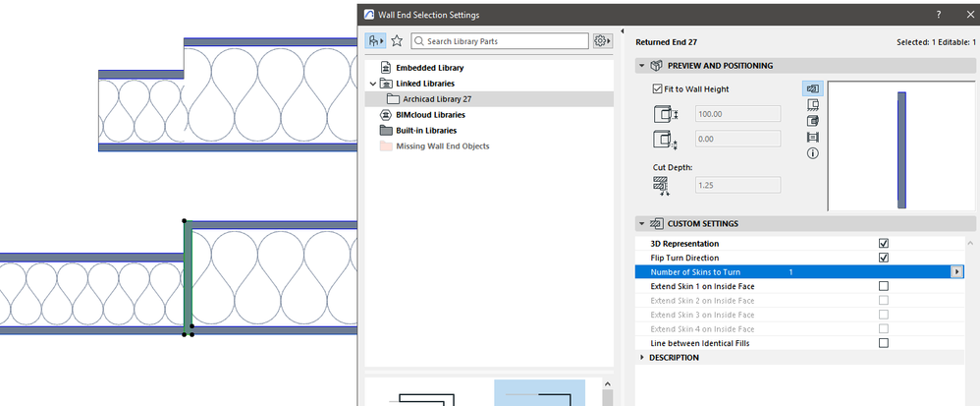Select the side view preview icon
The image size is (980, 406).
pos(812,104)
